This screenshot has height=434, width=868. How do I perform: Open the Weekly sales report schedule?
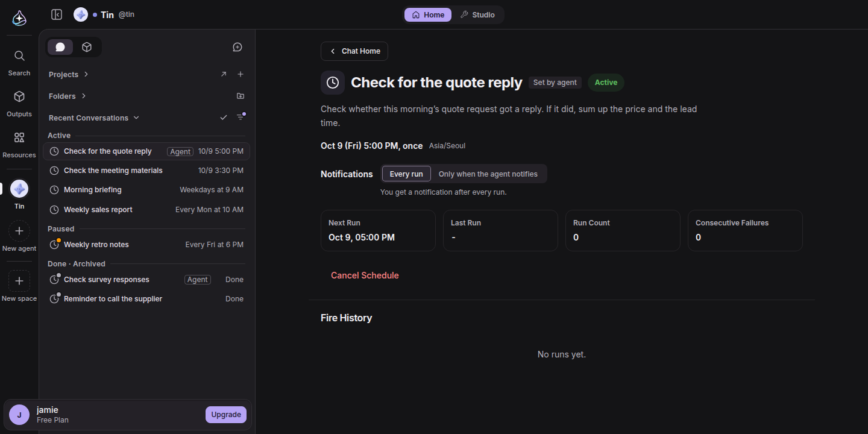(146, 210)
